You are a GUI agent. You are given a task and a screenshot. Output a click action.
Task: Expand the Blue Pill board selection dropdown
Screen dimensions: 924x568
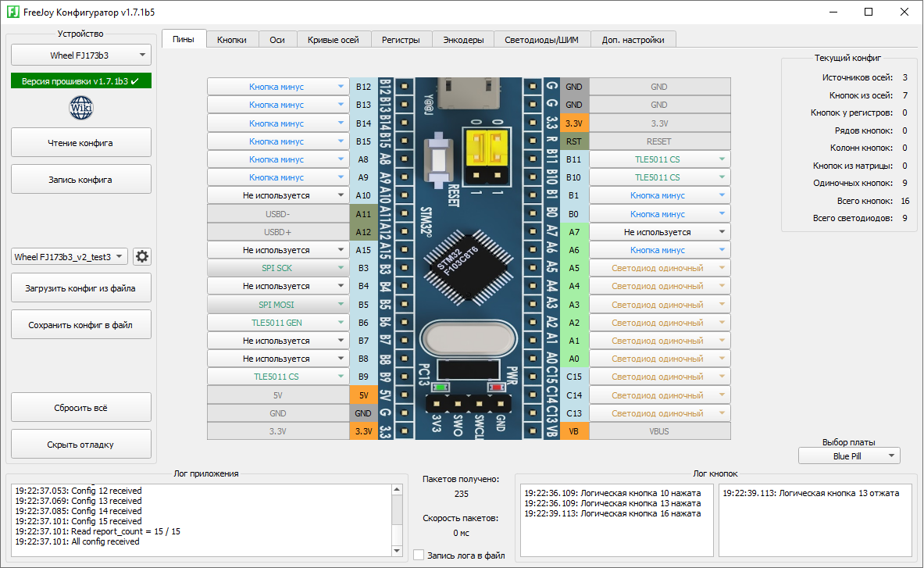pyautogui.click(x=849, y=455)
